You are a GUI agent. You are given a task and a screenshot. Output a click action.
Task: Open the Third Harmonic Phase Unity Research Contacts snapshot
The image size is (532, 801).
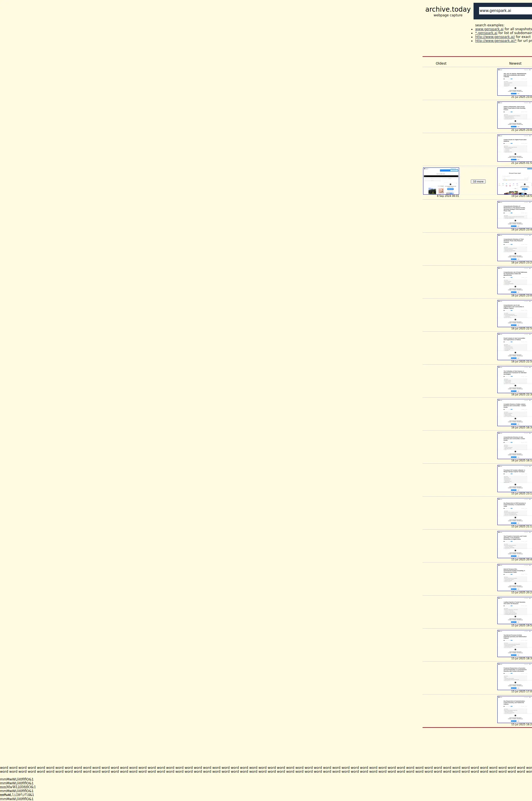click(514, 247)
